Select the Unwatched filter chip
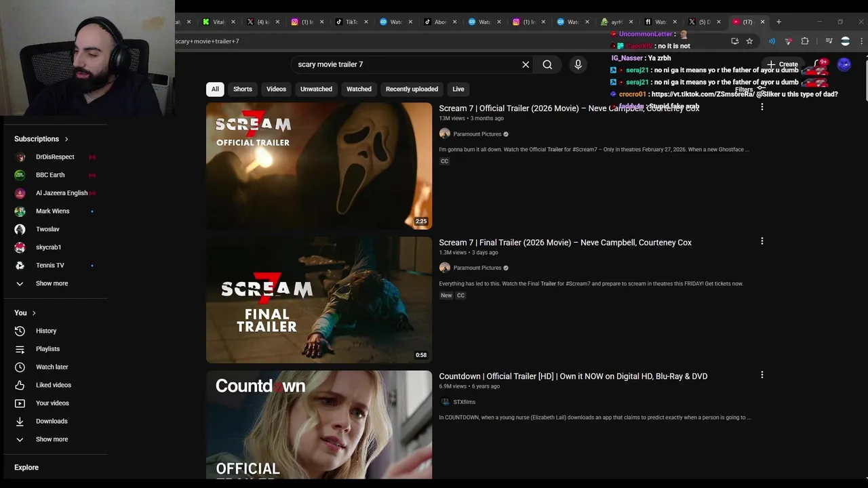This screenshot has height=488, width=868. [x=316, y=89]
